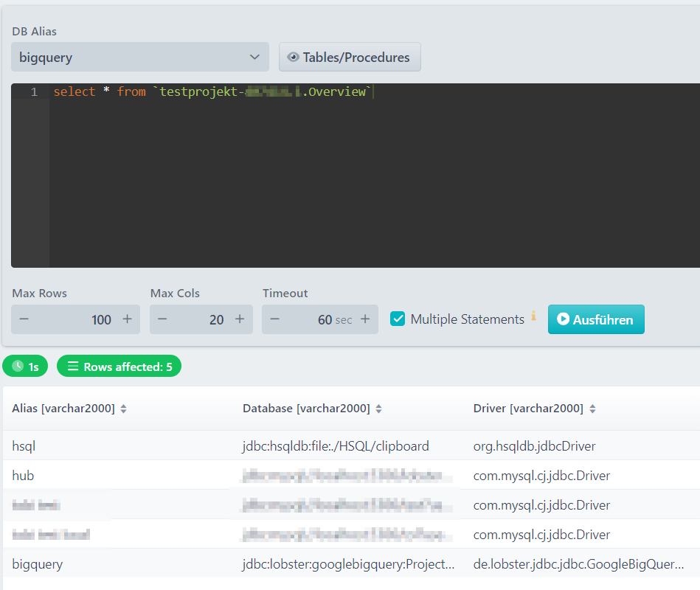Click the Timeout label

(285, 294)
